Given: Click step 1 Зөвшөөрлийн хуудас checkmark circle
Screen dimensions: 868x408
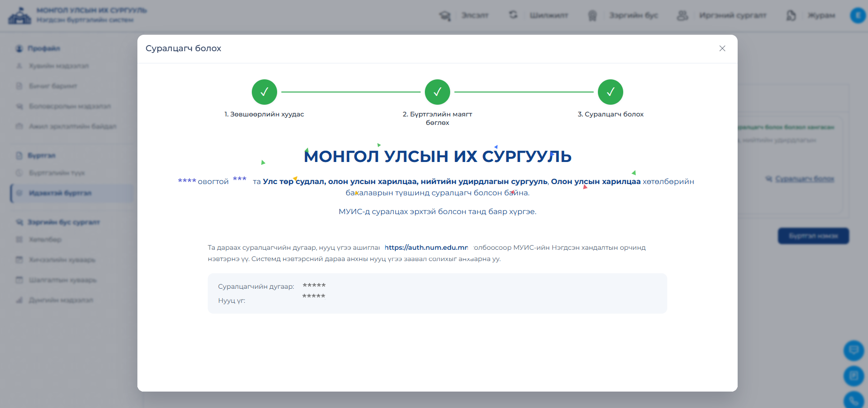Looking at the screenshot, I should pos(264,92).
